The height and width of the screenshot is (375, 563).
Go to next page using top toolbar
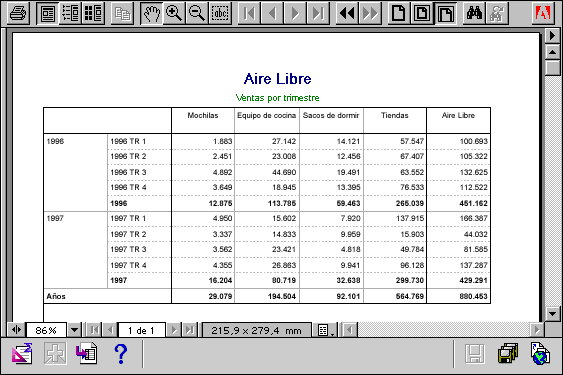click(295, 14)
